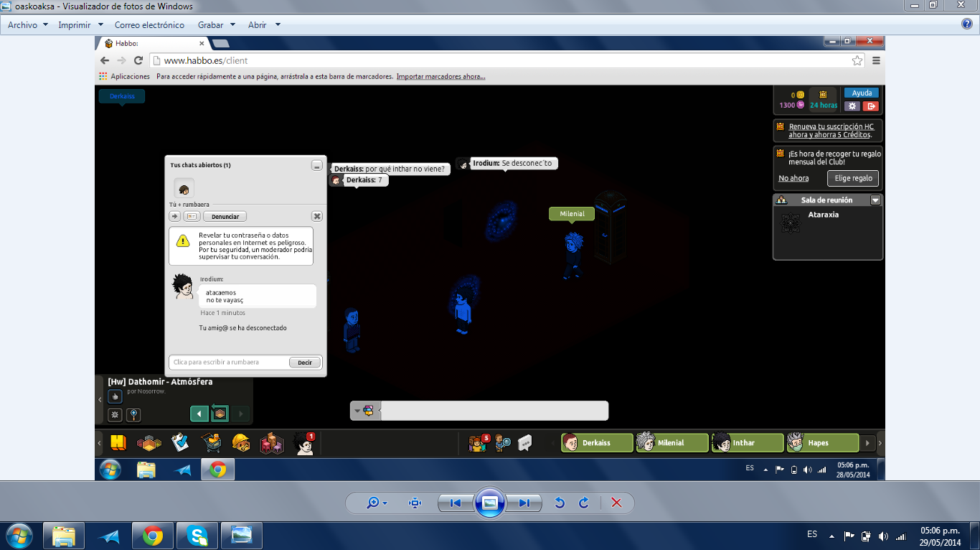Open the furniture inventory icon

(x=272, y=443)
